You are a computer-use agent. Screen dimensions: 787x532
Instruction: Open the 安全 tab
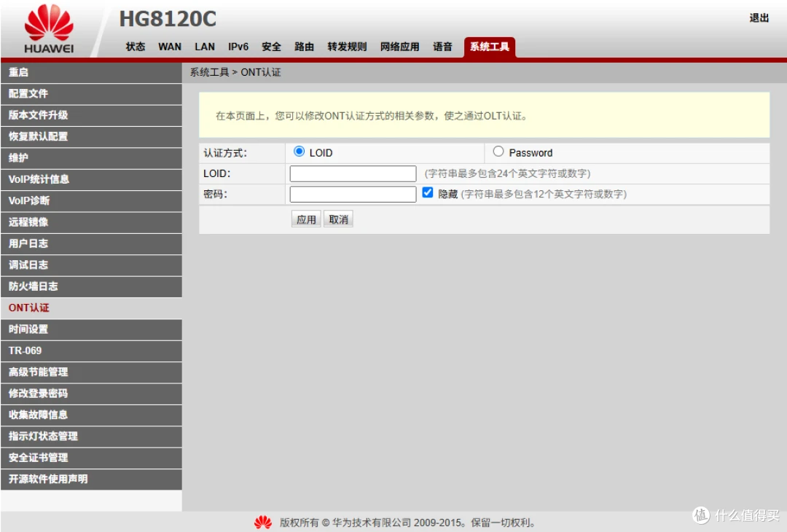(271, 47)
